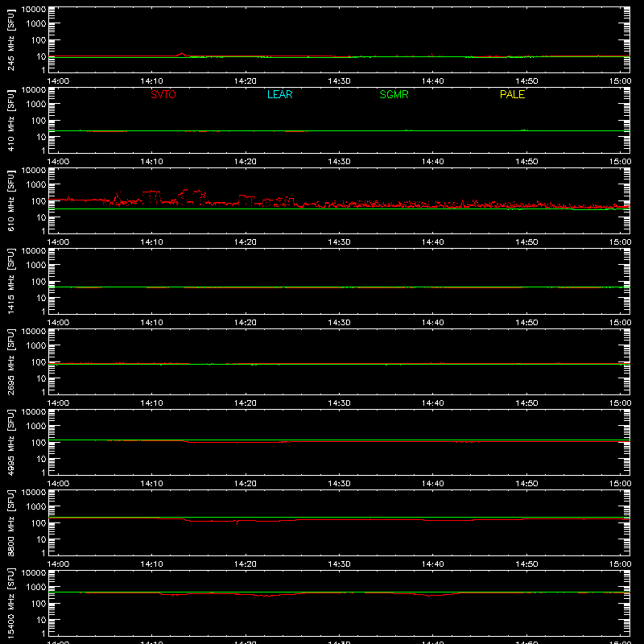This screenshot has height=644, width=644.
Task: Click 15:00 tick label under 8800 MHz panel
Action: (620, 564)
